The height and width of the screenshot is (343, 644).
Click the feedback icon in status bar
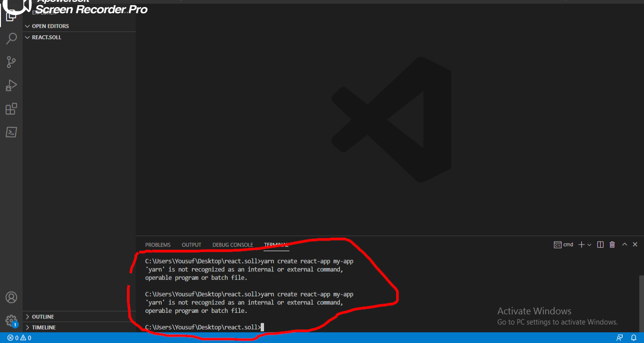619,338
